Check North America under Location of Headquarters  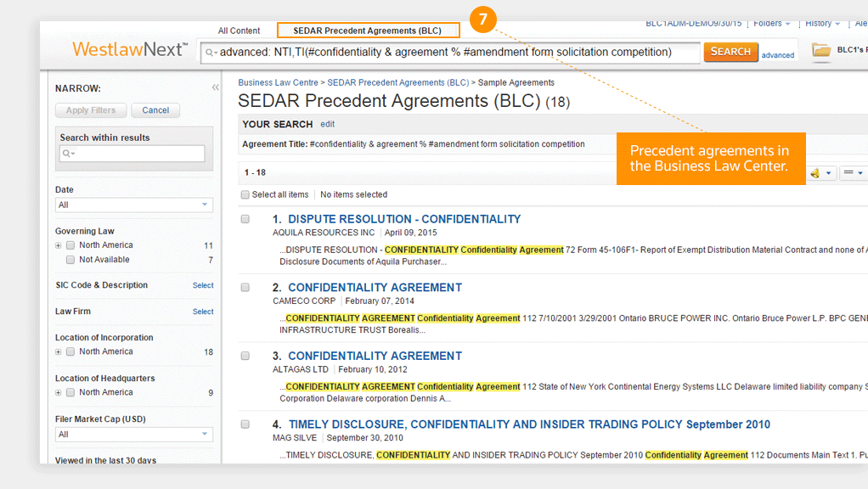click(x=70, y=393)
